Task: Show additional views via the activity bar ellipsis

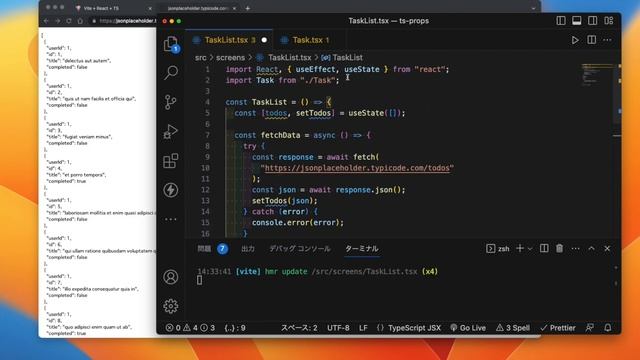Action: 171,219
